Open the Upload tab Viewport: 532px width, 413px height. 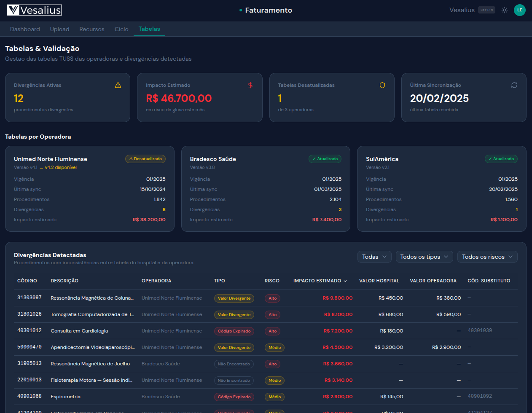59,29
